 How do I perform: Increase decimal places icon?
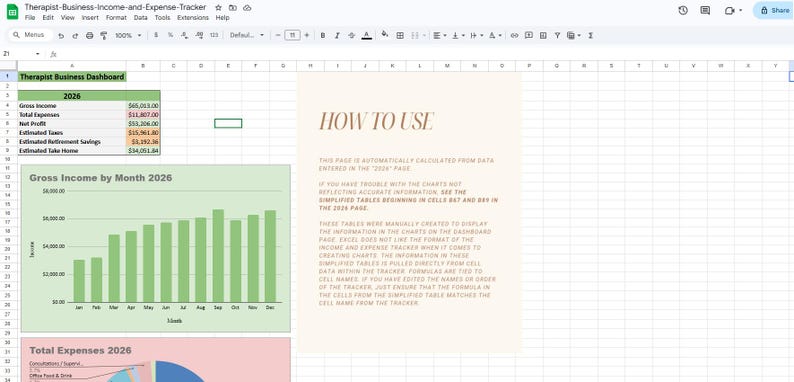coord(199,35)
